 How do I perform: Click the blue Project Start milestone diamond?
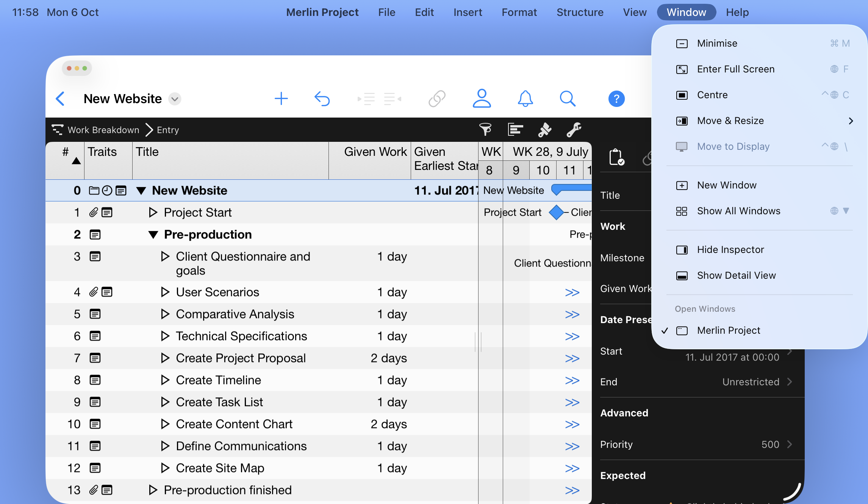pos(556,212)
